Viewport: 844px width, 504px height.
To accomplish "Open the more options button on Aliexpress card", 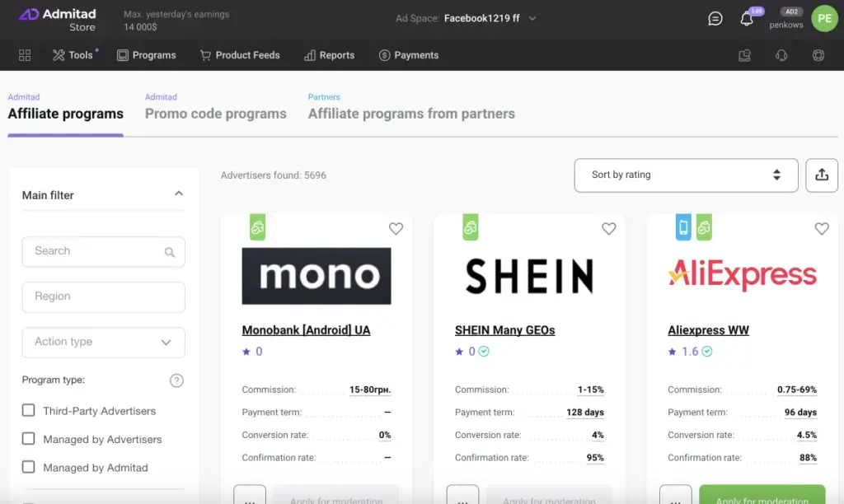I will pos(676,495).
